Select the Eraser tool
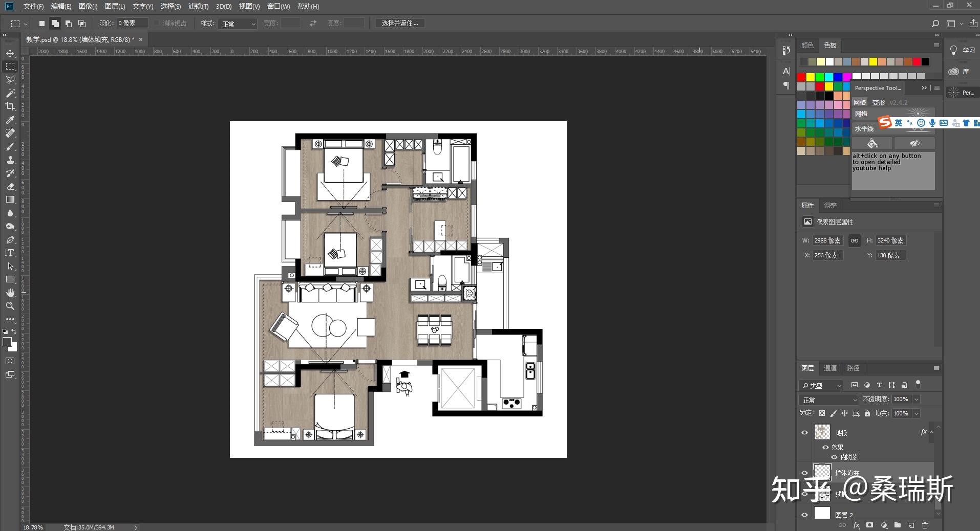 pos(10,186)
